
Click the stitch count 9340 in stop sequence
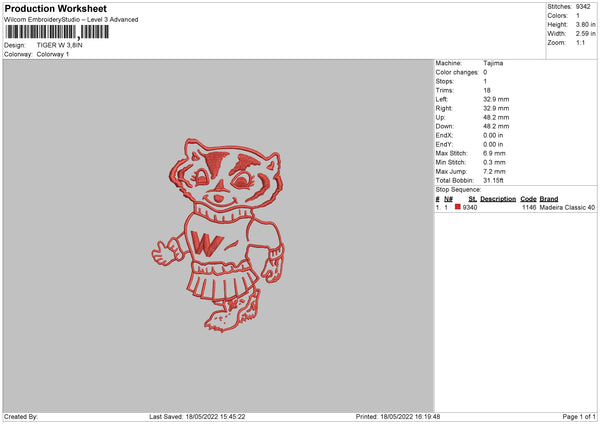470,207
